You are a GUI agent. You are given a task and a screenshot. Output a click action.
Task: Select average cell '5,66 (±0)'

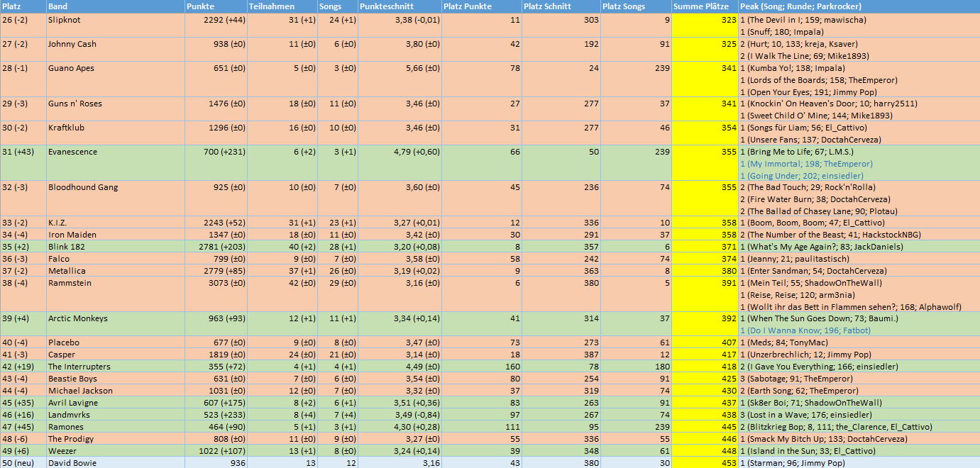point(400,79)
